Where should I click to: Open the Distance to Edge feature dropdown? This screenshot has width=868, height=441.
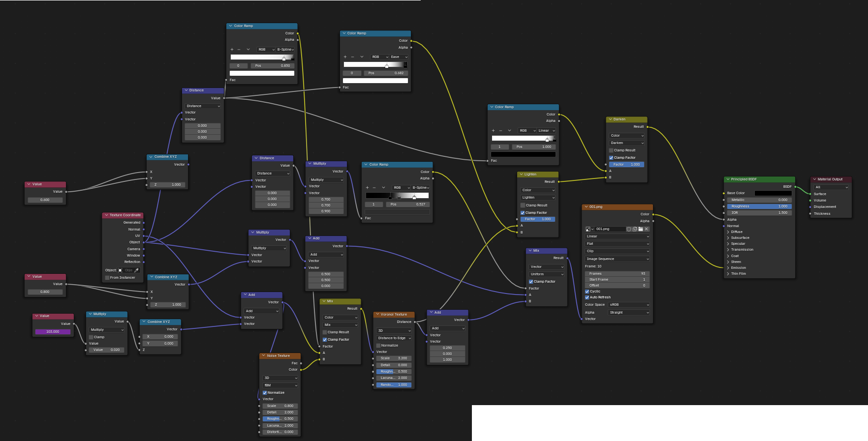coord(394,338)
